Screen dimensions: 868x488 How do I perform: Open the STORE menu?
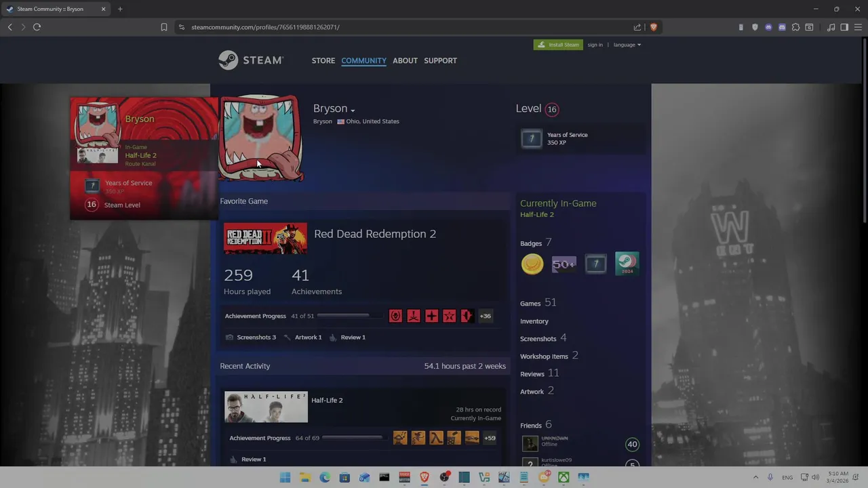click(x=323, y=60)
